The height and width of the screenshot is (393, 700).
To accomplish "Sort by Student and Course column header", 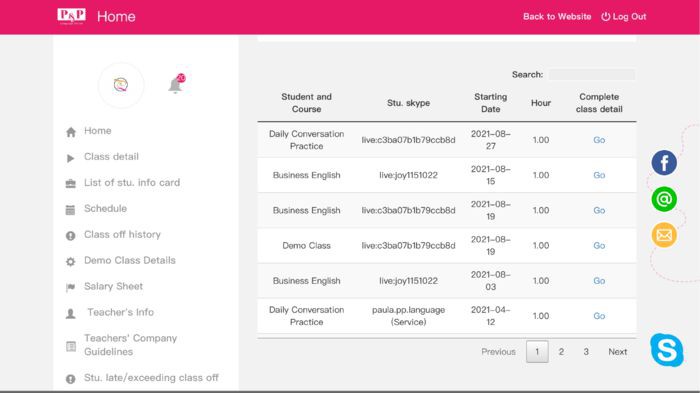I will [306, 103].
